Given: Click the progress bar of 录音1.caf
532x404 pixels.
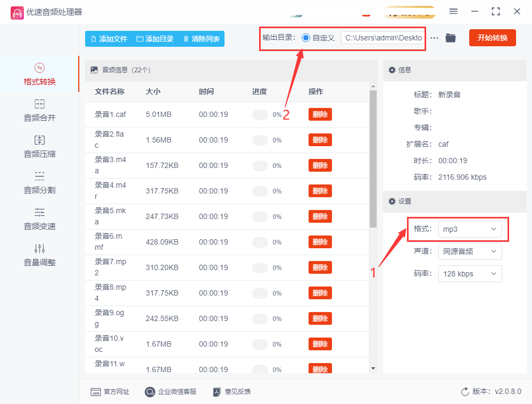Looking at the screenshot, I should 260,115.
